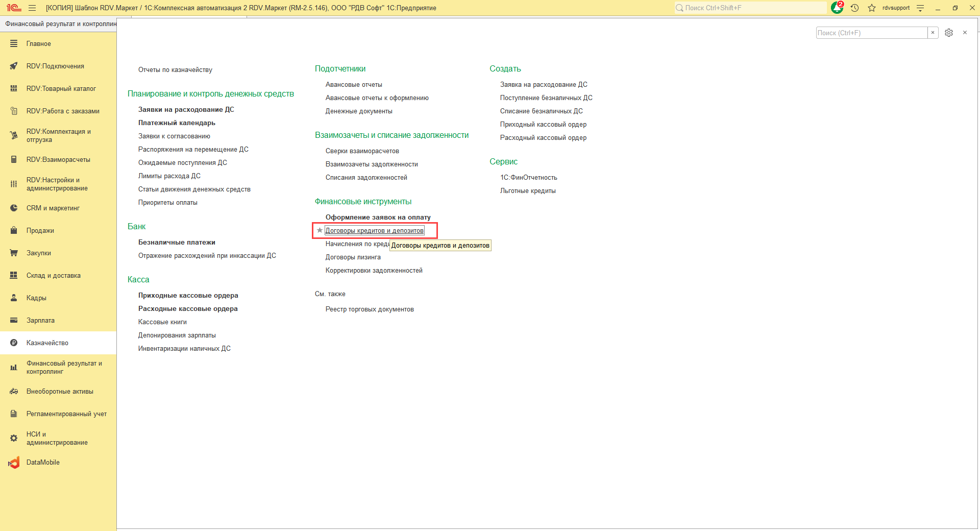
Task: Click the global search field Ctrl+Shift+F
Action: pyautogui.click(x=750, y=8)
